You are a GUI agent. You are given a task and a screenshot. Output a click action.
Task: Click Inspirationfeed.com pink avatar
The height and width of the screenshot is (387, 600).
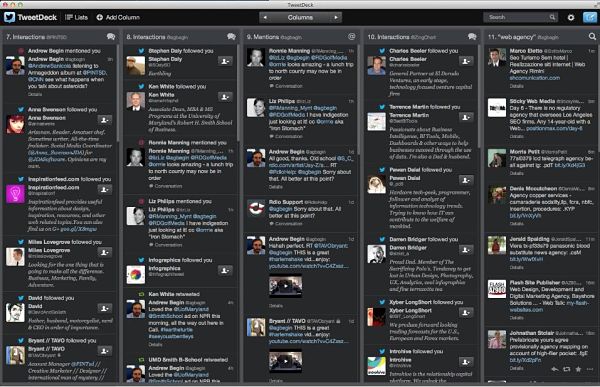(x=15, y=194)
